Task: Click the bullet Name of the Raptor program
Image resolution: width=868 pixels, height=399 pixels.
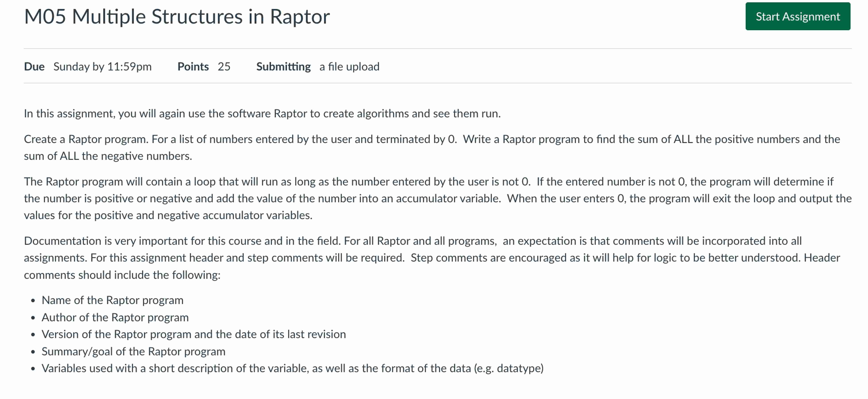Action: click(112, 300)
